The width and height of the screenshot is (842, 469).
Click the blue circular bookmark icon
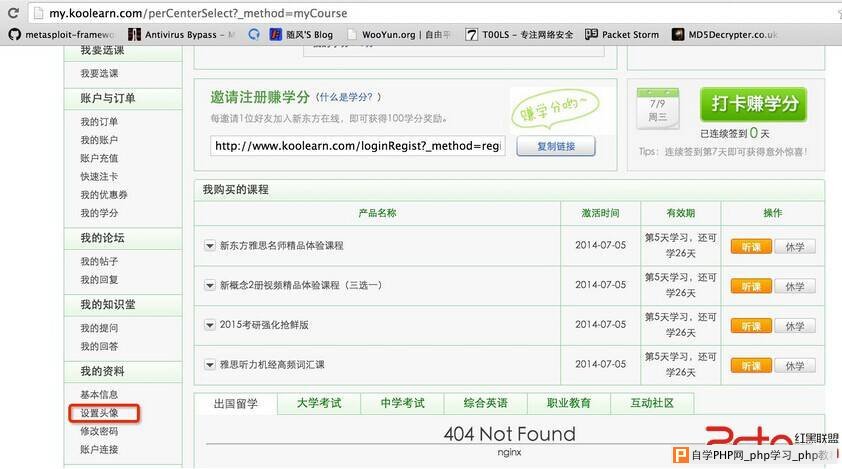coord(254,35)
